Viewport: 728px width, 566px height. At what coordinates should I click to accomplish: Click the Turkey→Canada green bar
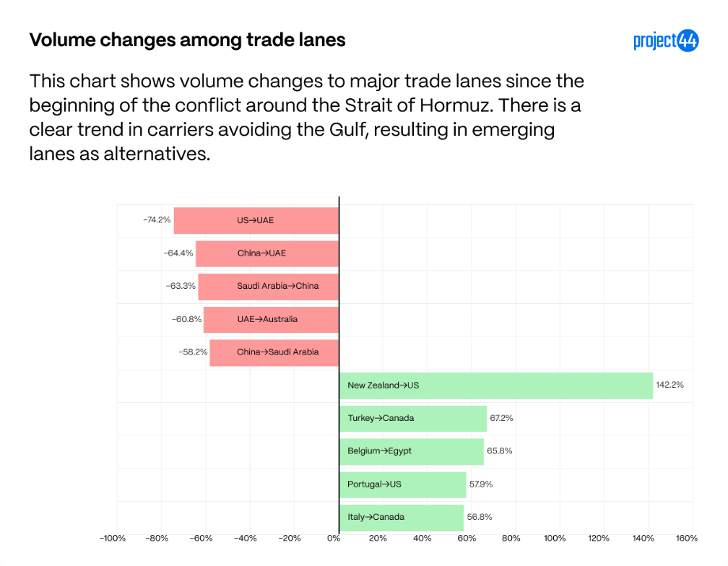point(413,419)
